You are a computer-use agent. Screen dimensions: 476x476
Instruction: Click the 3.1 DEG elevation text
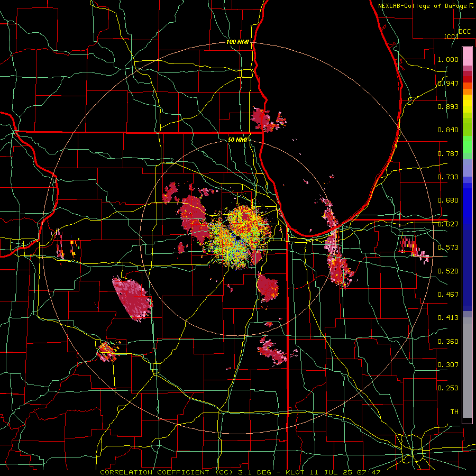(255, 472)
